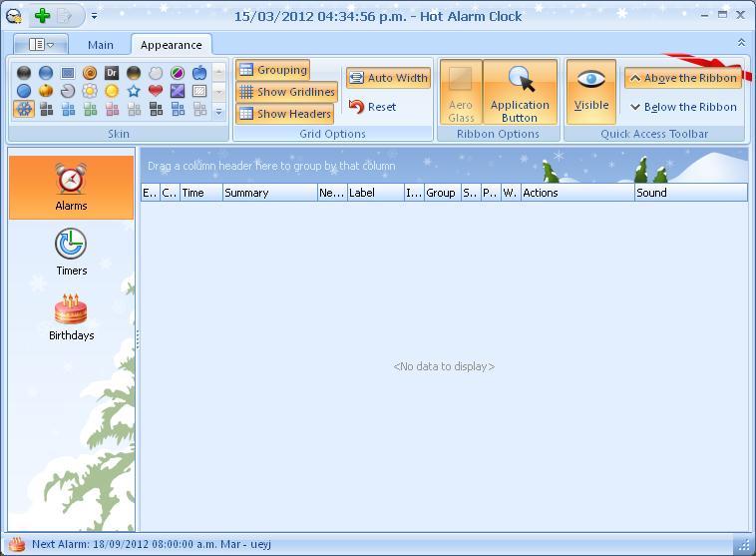Choose the green and purple circle skin
Image resolution: width=756 pixels, height=556 pixels.
(178, 73)
